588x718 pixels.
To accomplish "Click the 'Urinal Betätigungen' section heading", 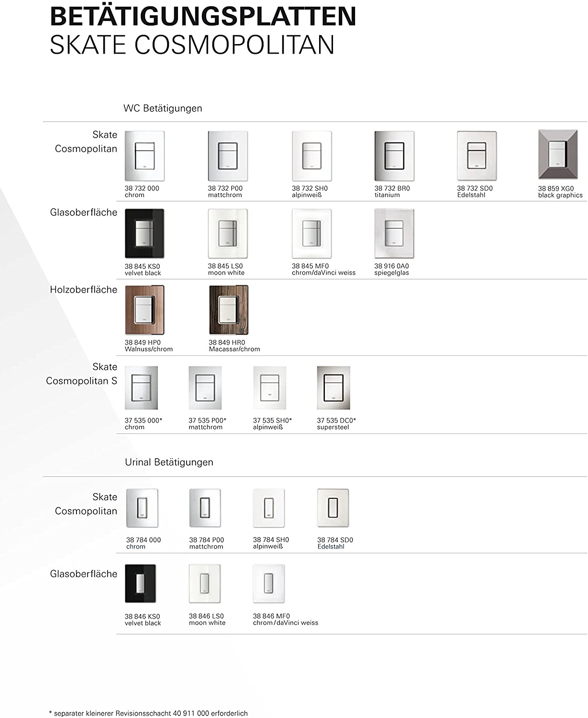I will [x=169, y=462].
